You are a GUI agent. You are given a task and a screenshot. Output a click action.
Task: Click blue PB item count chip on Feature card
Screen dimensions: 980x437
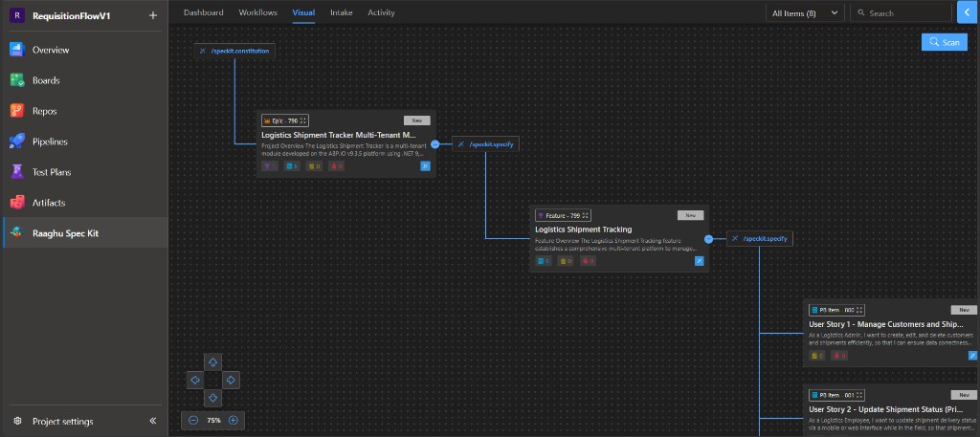[x=544, y=261]
